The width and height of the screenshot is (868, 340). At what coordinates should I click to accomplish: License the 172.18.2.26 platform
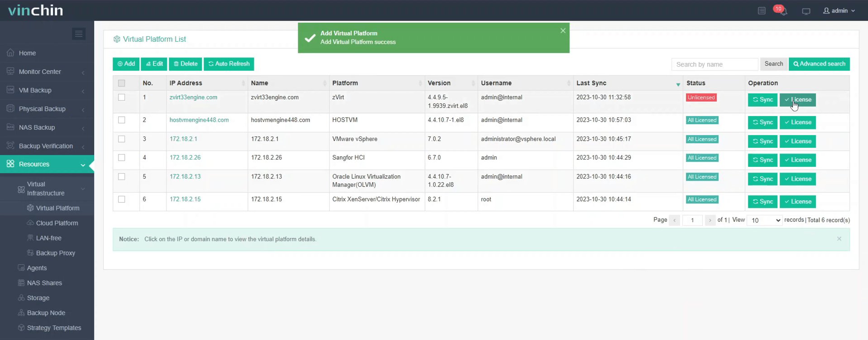798,160
